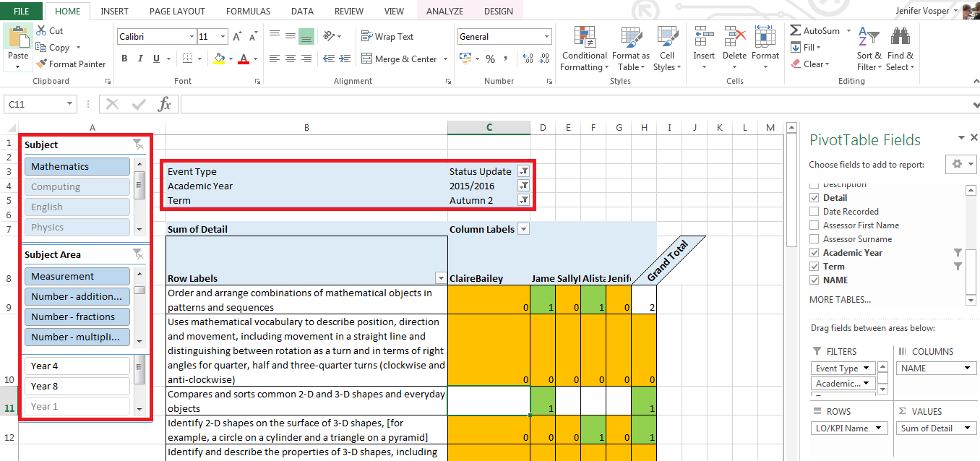This screenshot has height=461, width=980.
Task: Open the Event Type filter dropdown
Action: tap(524, 172)
